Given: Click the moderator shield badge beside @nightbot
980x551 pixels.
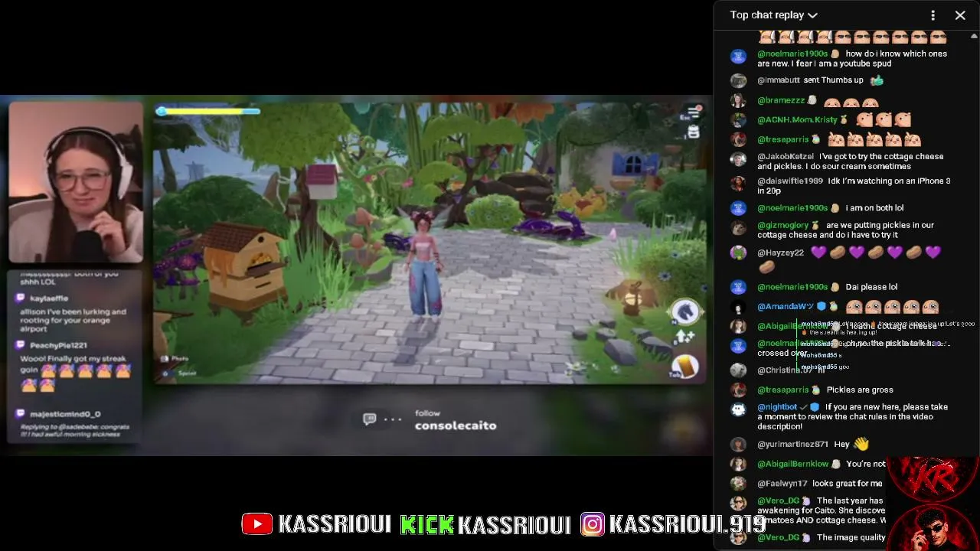Looking at the screenshot, I should click(x=815, y=407).
